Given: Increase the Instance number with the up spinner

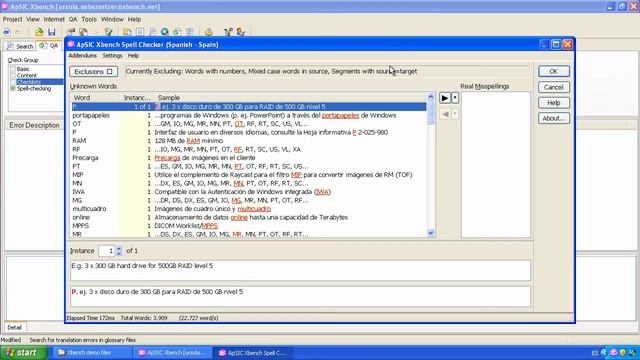Looking at the screenshot, I should point(119,248).
